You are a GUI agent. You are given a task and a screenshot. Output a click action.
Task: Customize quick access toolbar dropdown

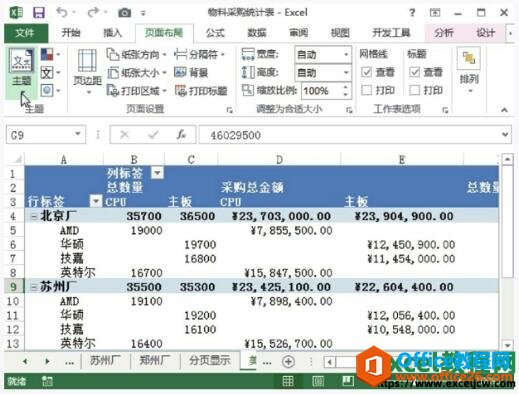(143, 13)
